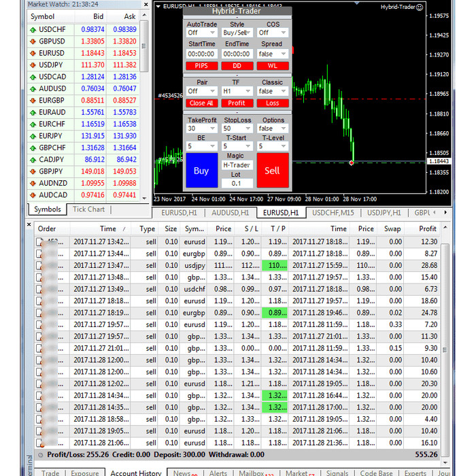This screenshot has width=476, height=476.
Task: Toggle the Classic false option
Action: 271,91
